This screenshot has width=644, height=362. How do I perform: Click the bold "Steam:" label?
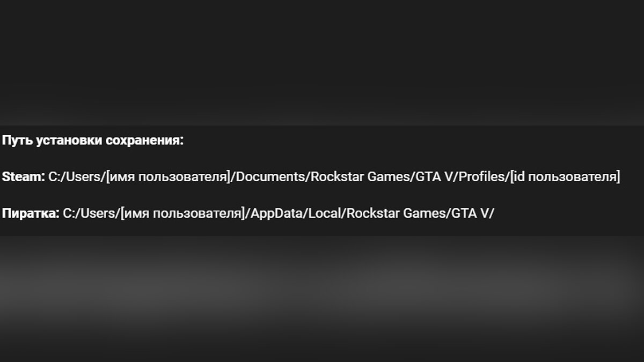coord(23,177)
